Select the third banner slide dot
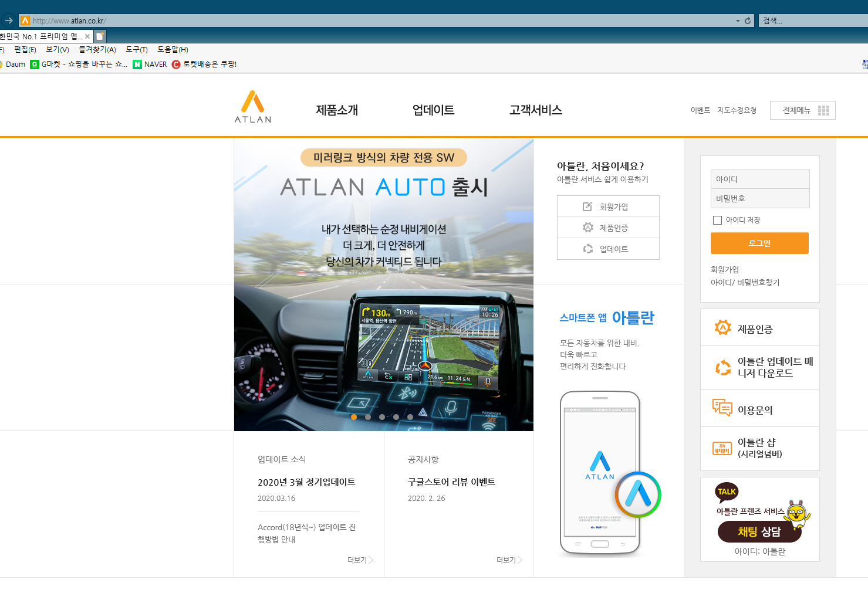The width and height of the screenshot is (868, 593). (x=382, y=417)
